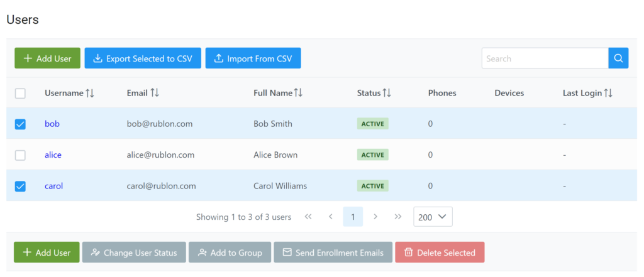Sort by Status using sort arrows
The height and width of the screenshot is (277, 644).
387,93
